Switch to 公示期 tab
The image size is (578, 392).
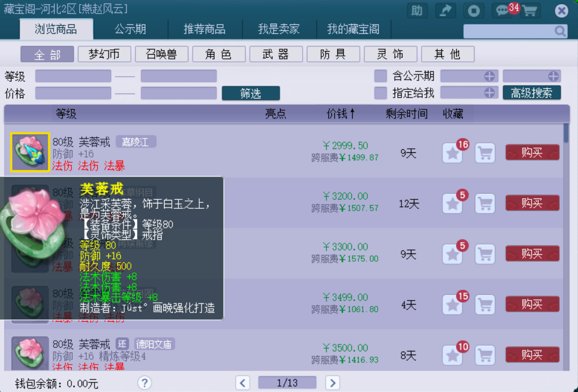130,29
